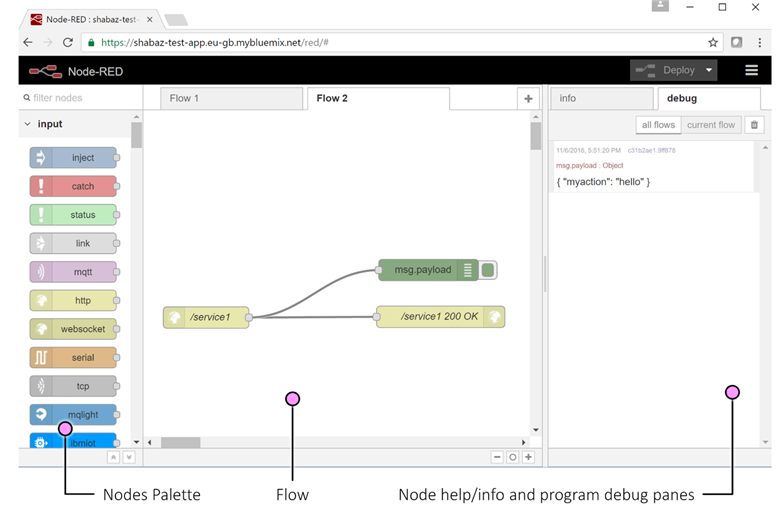Close the Node-RED browser tab

coord(150,20)
